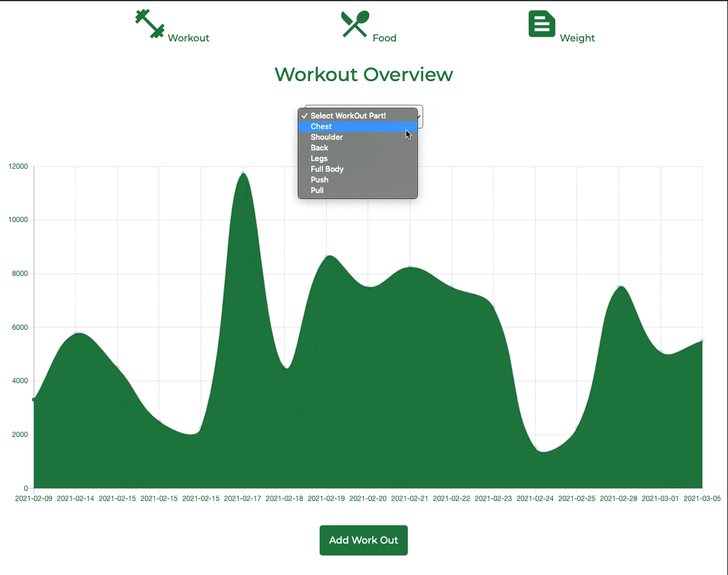Go to the Weight section
This screenshot has height=575, width=728.
tap(577, 38)
